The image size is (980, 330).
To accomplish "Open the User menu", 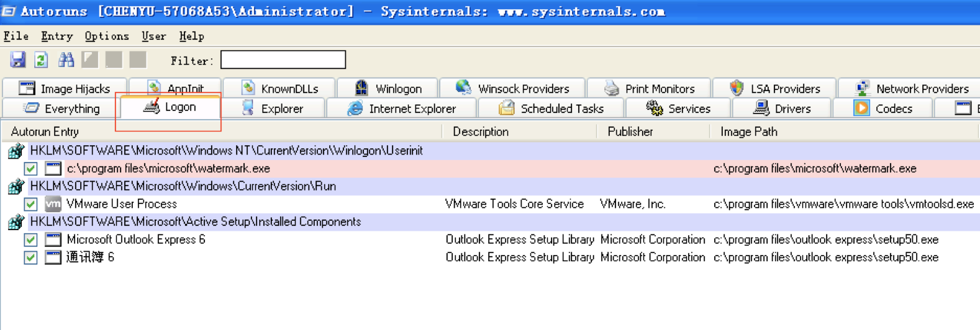I will tap(153, 36).
